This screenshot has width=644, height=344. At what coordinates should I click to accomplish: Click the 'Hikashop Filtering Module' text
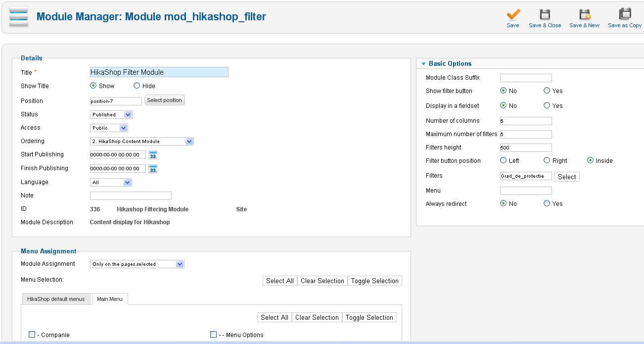pyautogui.click(x=152, y=209)
